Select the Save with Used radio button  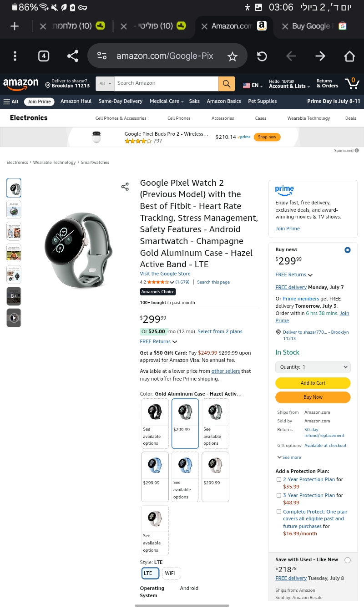click(348, 560)
